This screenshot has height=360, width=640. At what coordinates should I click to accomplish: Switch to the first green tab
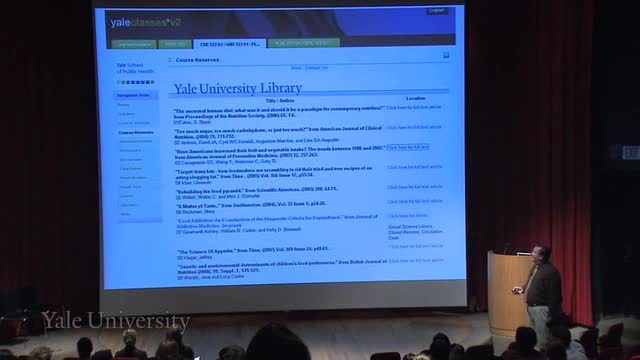point(134,44)
